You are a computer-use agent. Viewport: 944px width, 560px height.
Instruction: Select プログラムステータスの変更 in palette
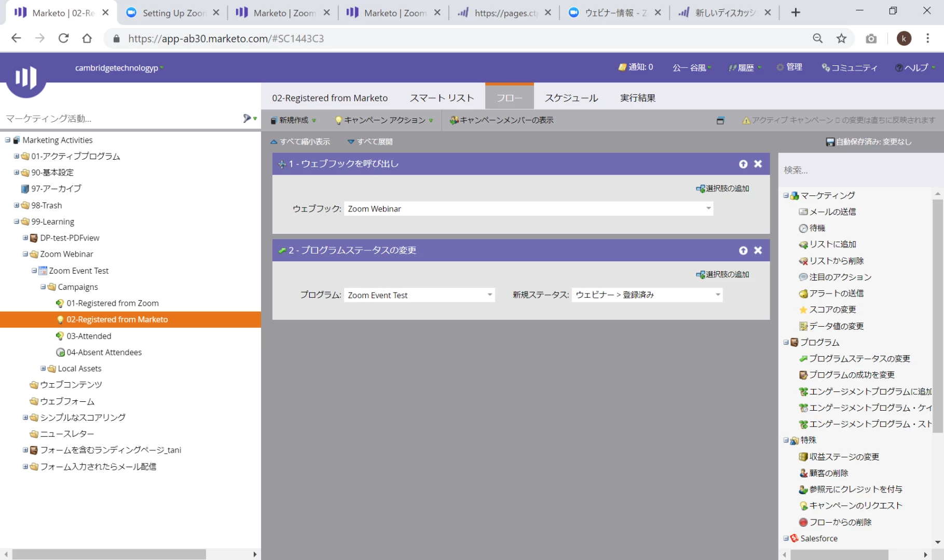click(855, 359)
